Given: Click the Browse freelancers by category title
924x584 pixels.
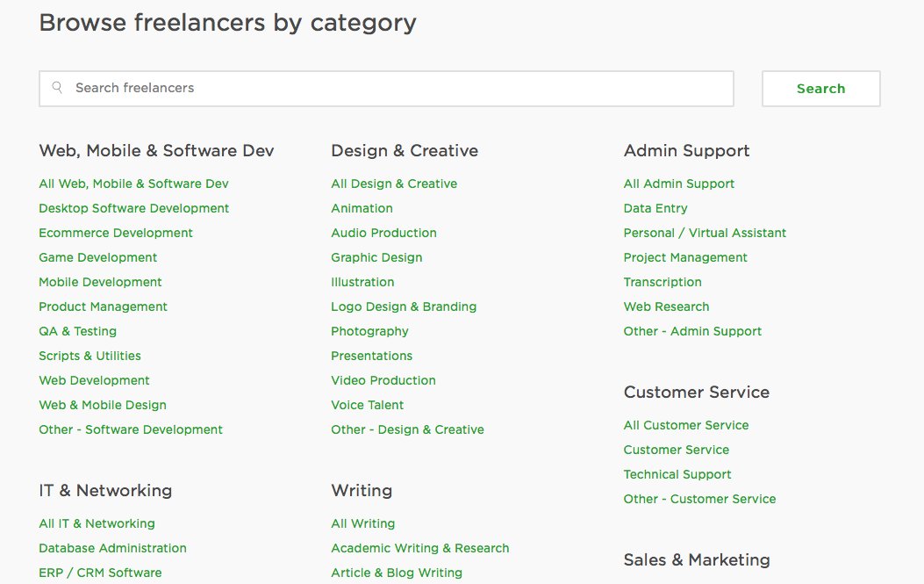Looking at the screenshot, I should click(227, 24).
